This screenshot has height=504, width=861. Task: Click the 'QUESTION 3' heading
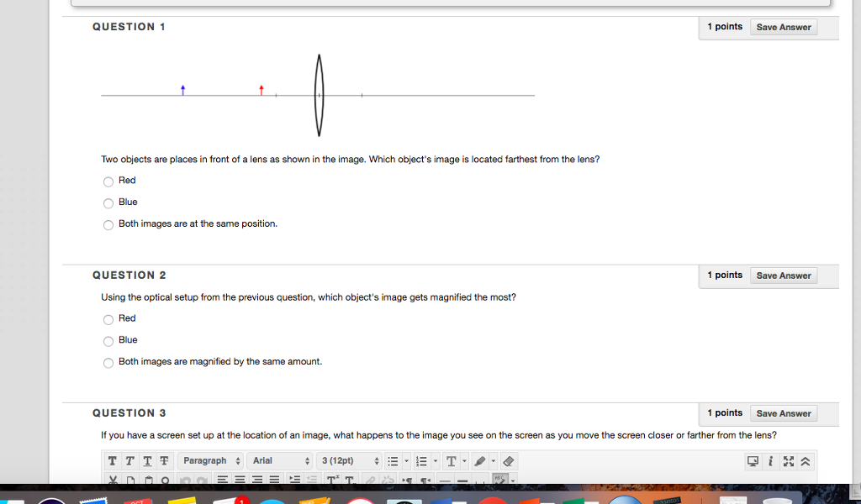tap(129, 413)
